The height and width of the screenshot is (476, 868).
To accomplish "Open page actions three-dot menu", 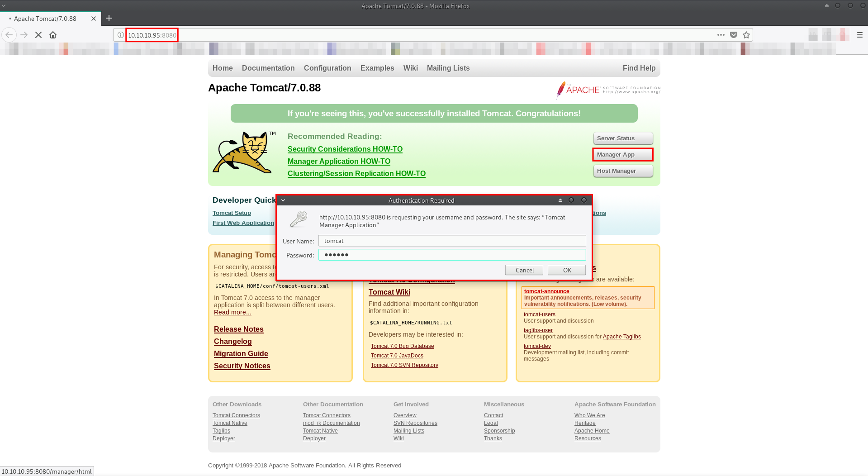I will [721, 35].
